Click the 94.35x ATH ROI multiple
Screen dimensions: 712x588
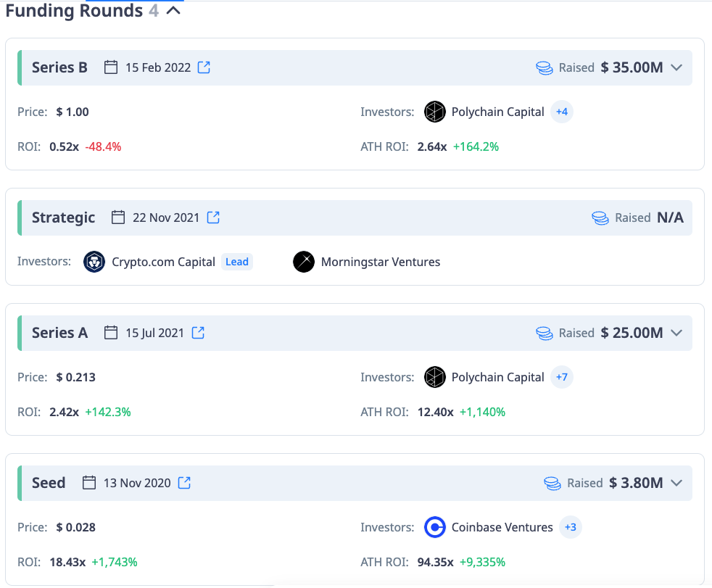436,562
